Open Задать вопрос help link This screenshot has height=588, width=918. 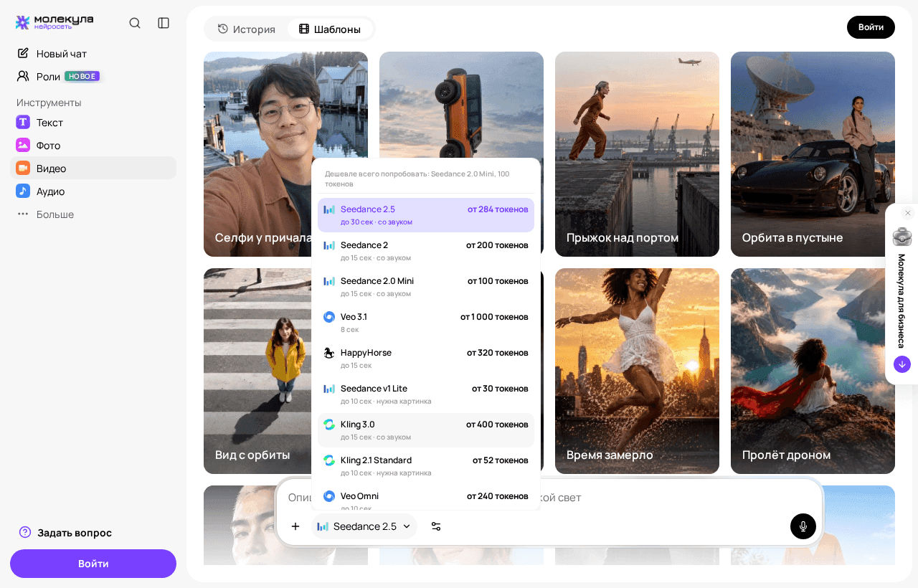(65, 533)
